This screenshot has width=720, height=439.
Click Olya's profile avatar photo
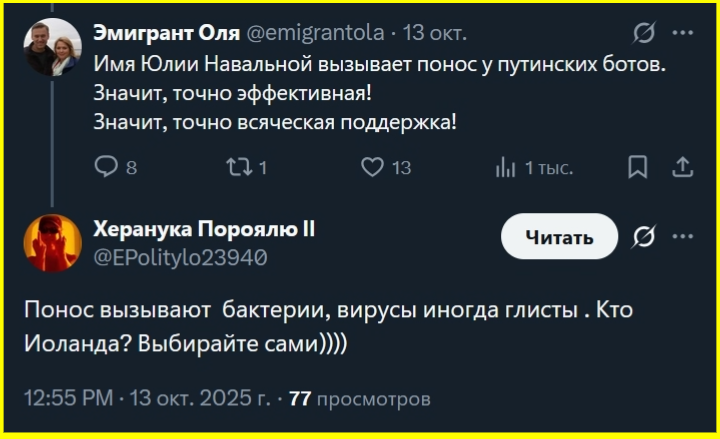[53, 49]
